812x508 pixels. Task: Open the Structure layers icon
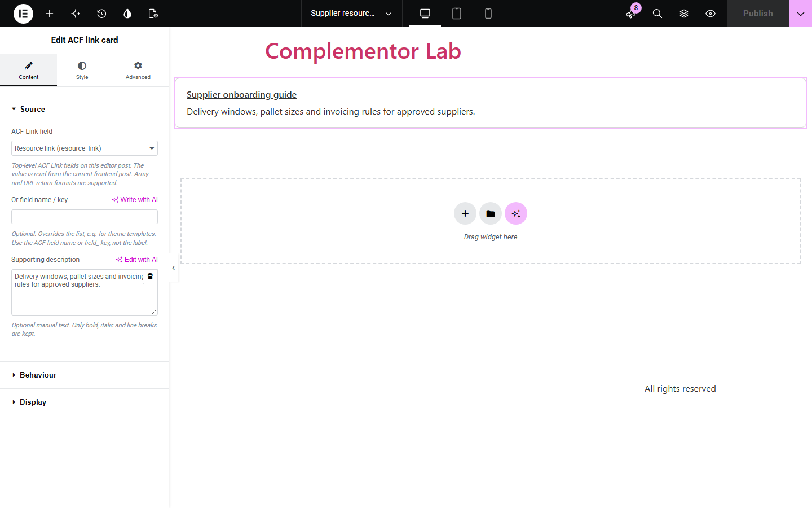(684, 14)
